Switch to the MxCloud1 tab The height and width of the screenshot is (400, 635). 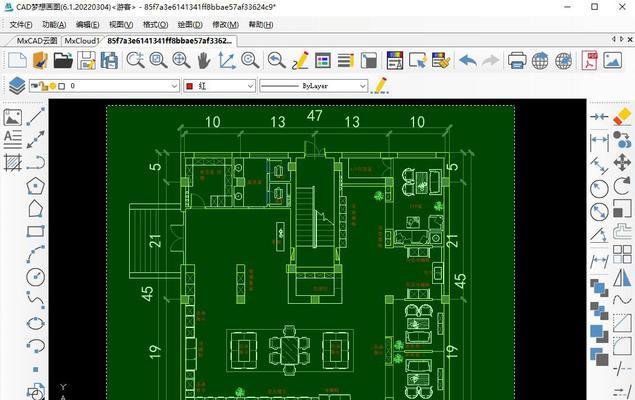pos(82,41)
